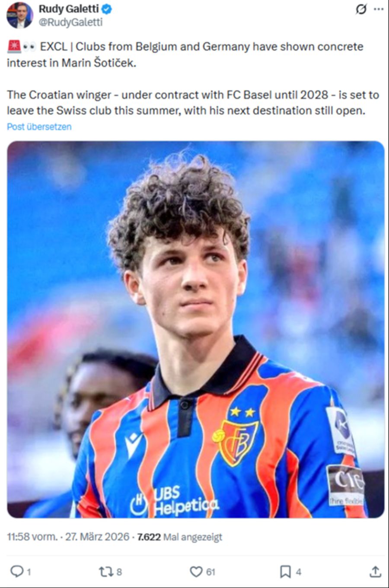Like the post with heart icon
Screen dimensions: 389x588
(x=196, y=572)
